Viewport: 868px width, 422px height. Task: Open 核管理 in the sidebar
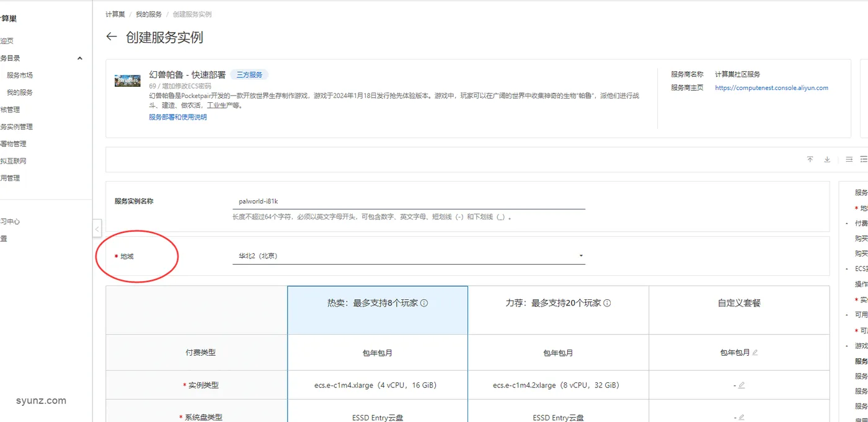click(x=10, y=110)
